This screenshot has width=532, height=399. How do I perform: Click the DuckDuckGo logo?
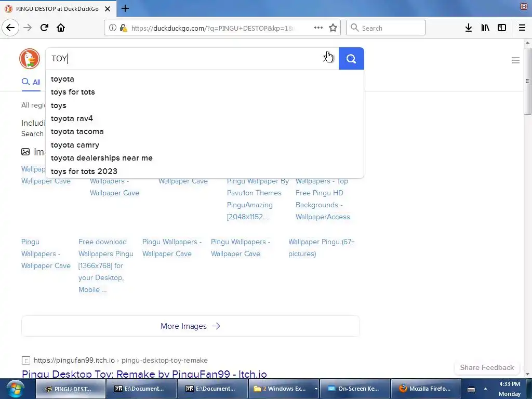pos(30,58)
